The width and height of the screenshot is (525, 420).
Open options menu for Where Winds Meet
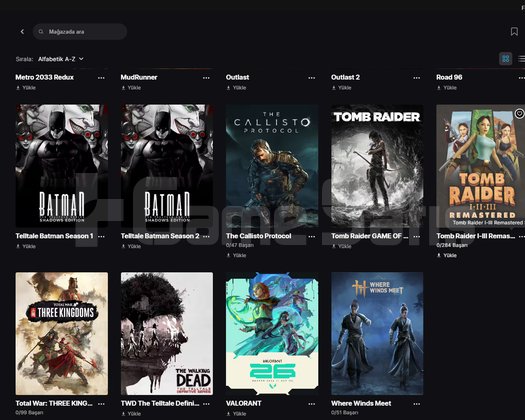pyautogui.click(x=417, y=404)
